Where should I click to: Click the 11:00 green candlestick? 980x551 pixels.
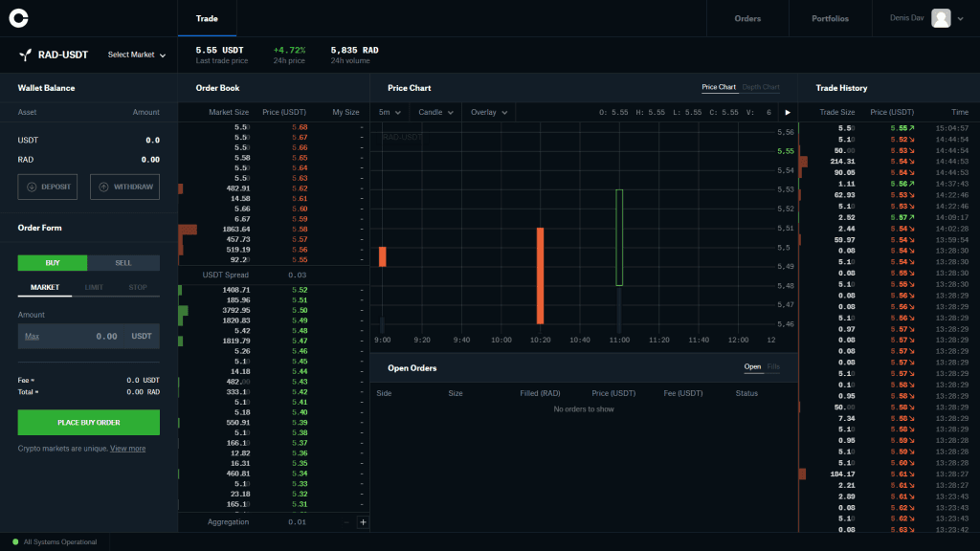pyautogui.click(x=619, y=238)
